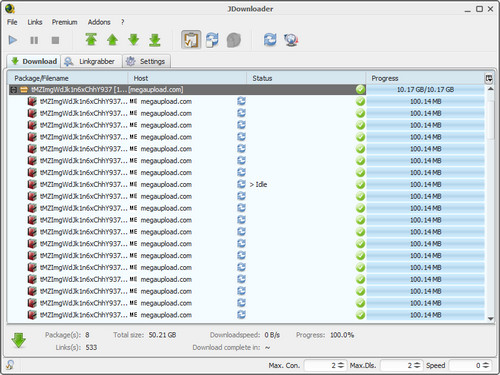Click the scrollbar down arrow of the download list
The width and height of the screenshot is (500, 375).
[490, 319]
